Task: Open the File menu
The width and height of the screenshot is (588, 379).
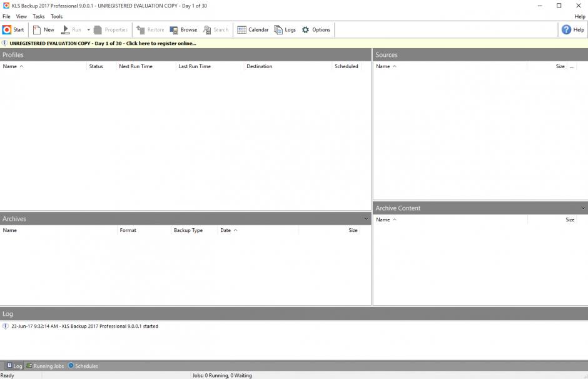Action: (x=6, y=16)
